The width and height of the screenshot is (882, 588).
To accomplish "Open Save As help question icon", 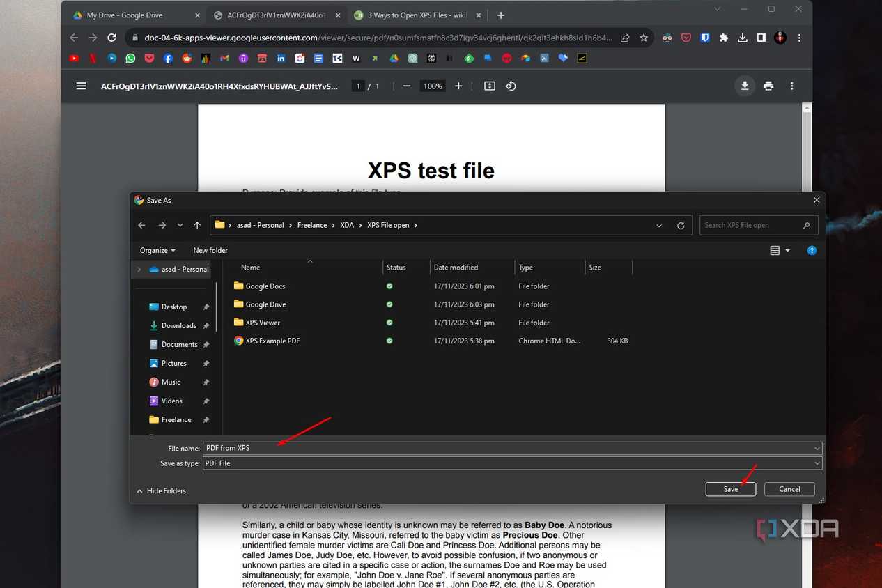I will click(812, 250).
